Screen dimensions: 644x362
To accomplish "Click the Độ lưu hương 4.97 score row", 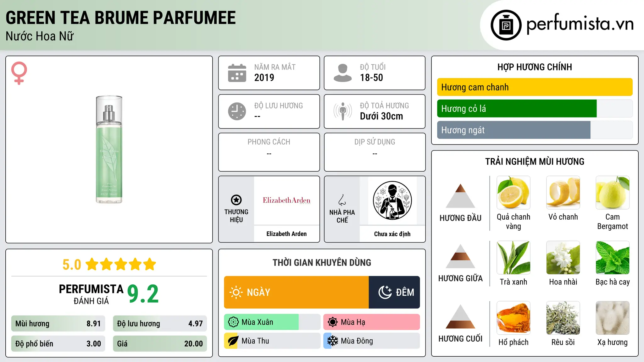I will pos(160,324).
